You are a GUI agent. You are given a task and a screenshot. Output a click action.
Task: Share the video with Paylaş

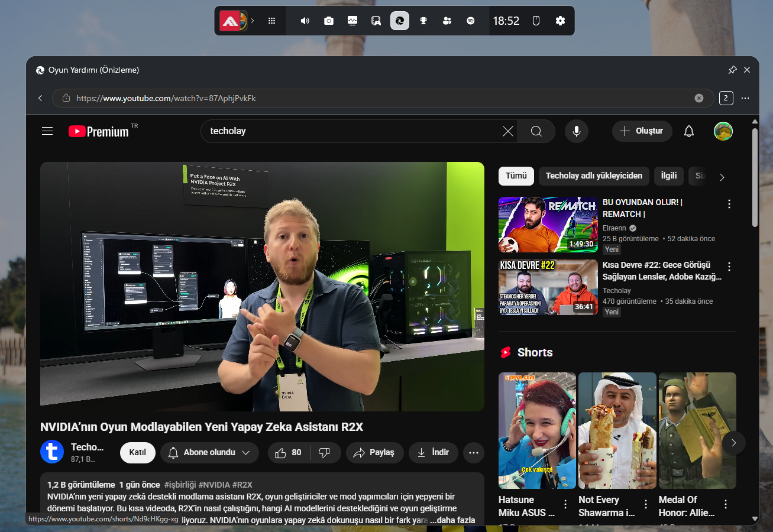click(375, 453)
